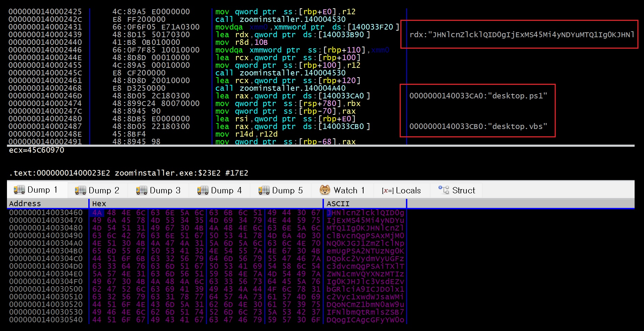The height and width of the screenshot is (331, 644).
Task: Select dump row at address 0000000140030500
Action: click(x=206, y=289)
